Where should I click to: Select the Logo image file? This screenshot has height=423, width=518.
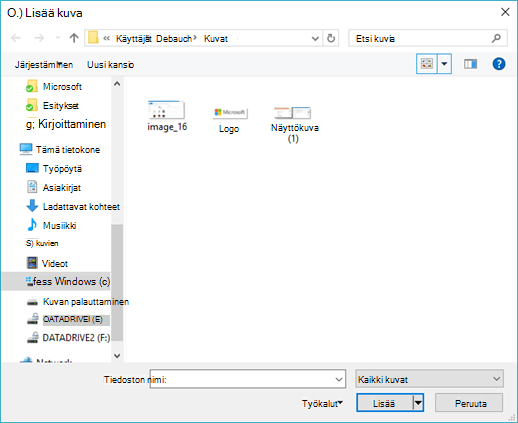click(229, 120)
